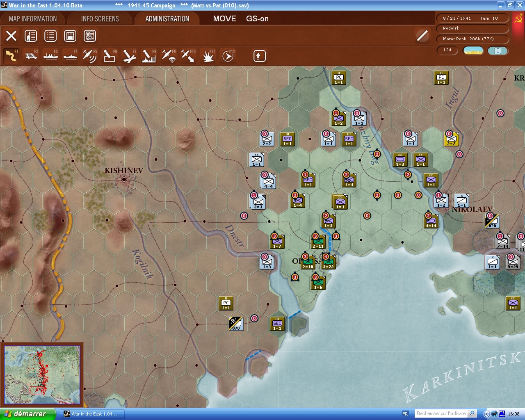Open the icon showing a figure beside a list

31,36
